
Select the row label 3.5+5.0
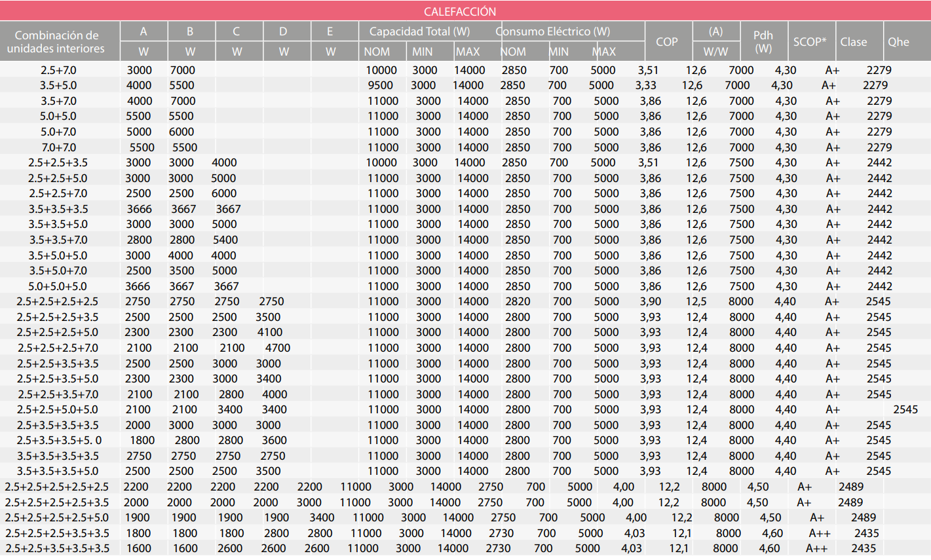[x=58, y=85]
